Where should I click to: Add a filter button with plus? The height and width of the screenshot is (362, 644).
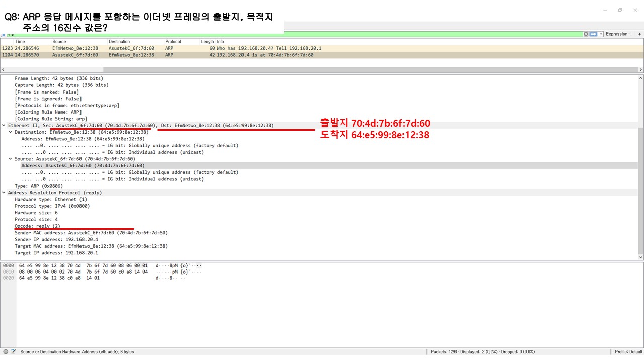(x=639, y=34)
